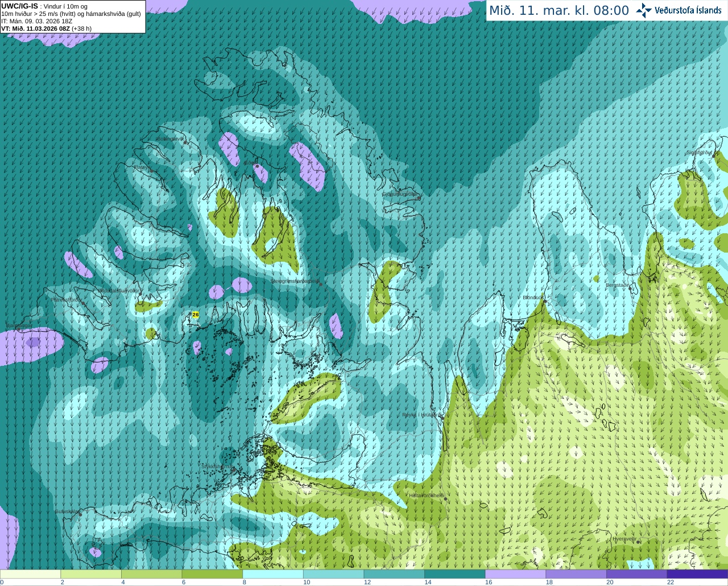The width and height of the screenshot is (728, 586).
Task: Click the light teal 10–12 legend swatch
Action: (x=333, y=574)
